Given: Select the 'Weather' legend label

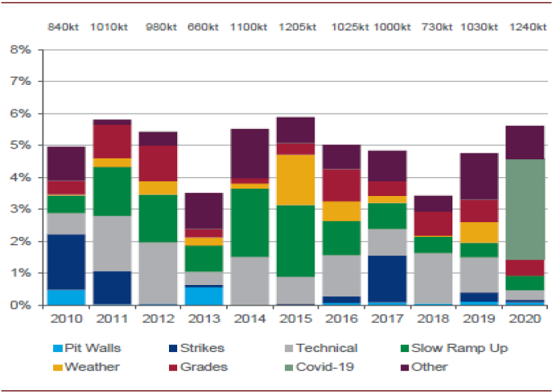Looking at the screenshot, I should click(x=92, y=367).
